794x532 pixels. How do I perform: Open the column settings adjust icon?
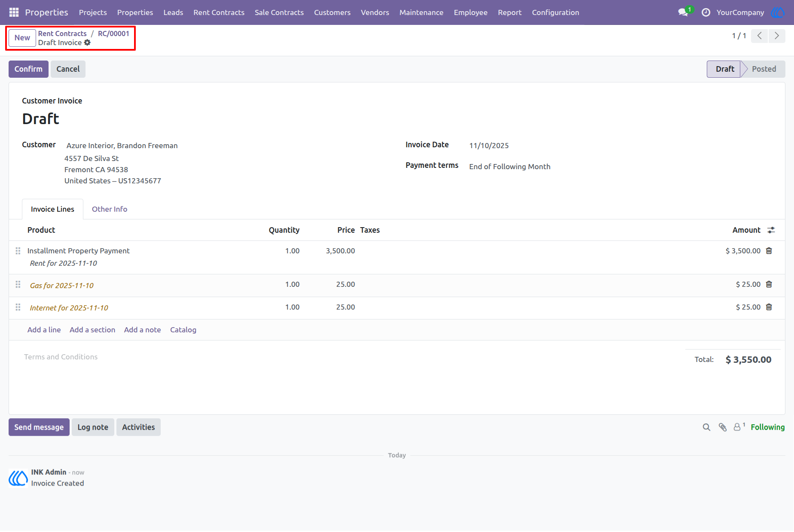771,230
